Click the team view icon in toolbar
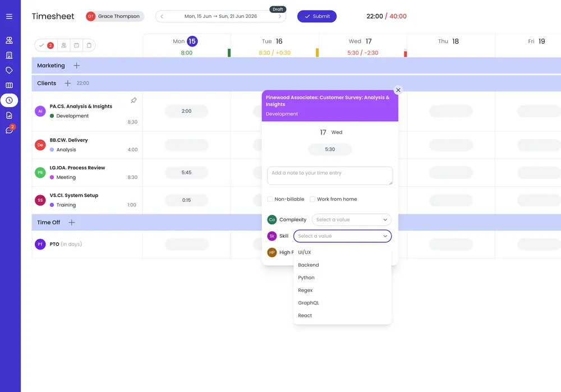 pos(64,45)
